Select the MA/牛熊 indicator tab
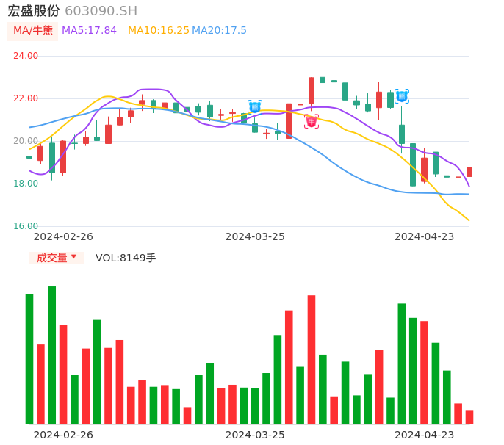This screenshot has height=445, width=504. point(33,31)
